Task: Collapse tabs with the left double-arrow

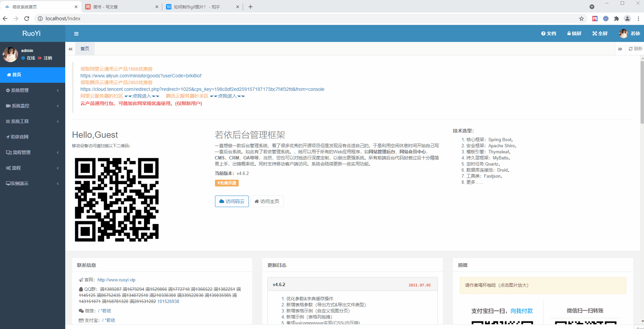Action: click(71, 49)
